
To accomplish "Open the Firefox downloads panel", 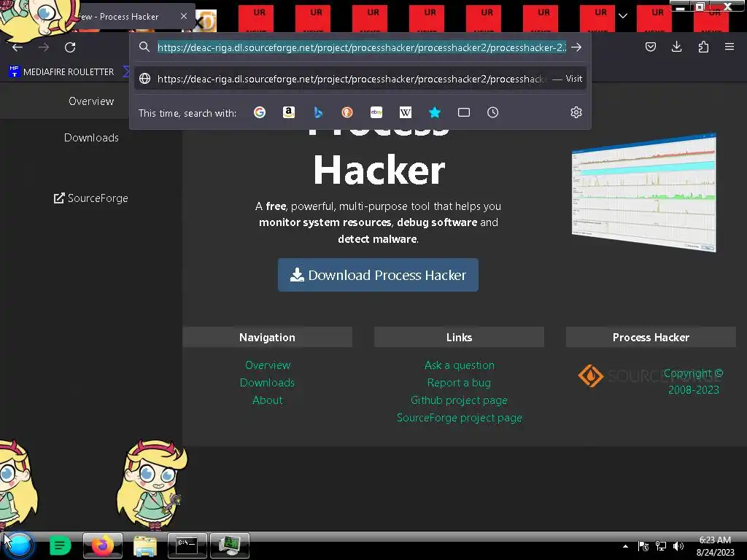I will click(676, 47).
